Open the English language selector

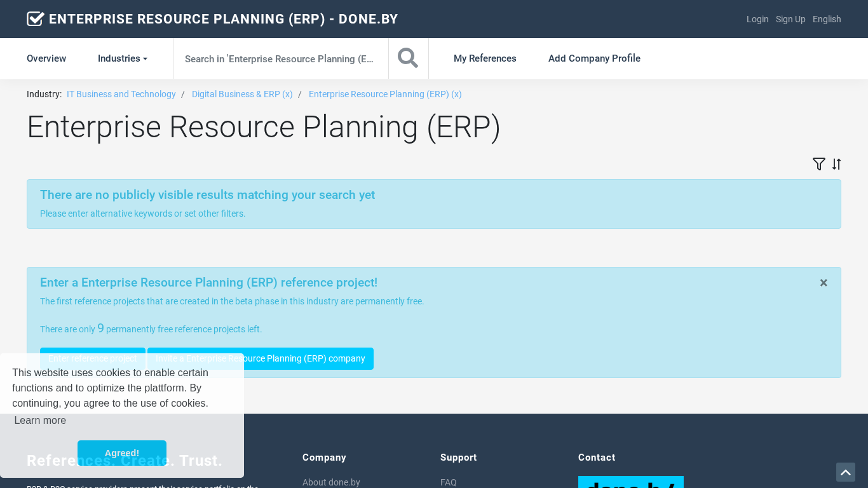click(827, 19)
